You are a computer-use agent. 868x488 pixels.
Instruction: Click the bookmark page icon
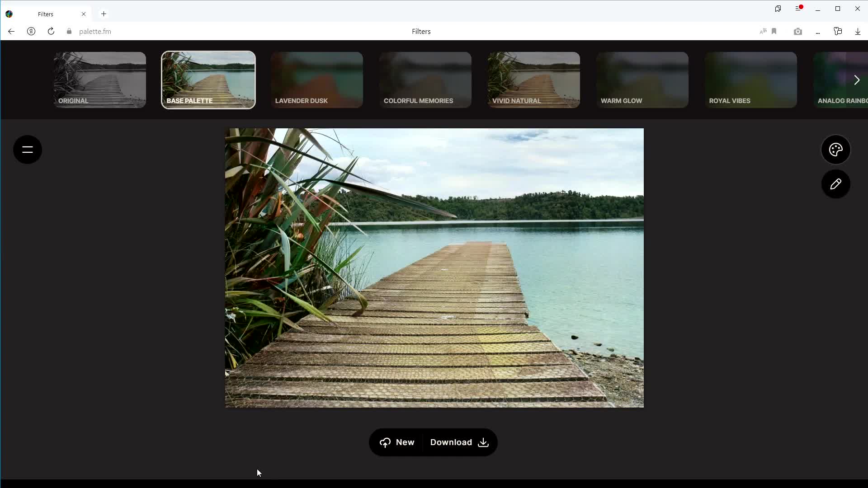coord(774,32)
